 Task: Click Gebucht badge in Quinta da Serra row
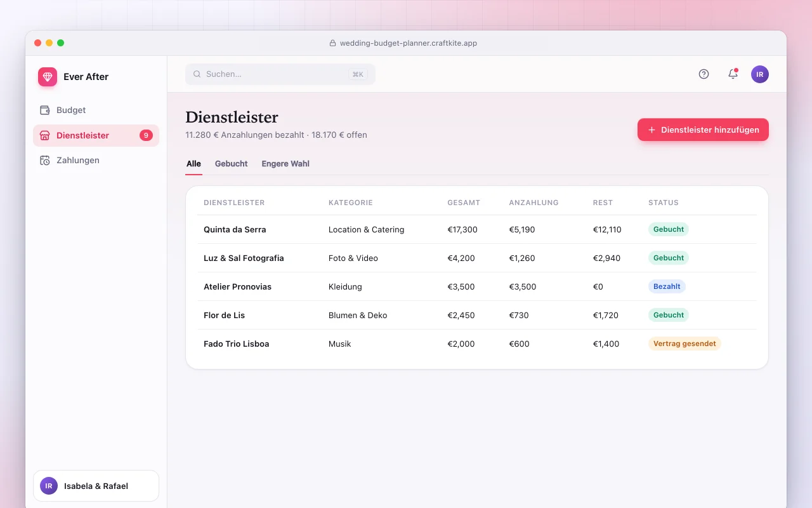tap(669, 229)
